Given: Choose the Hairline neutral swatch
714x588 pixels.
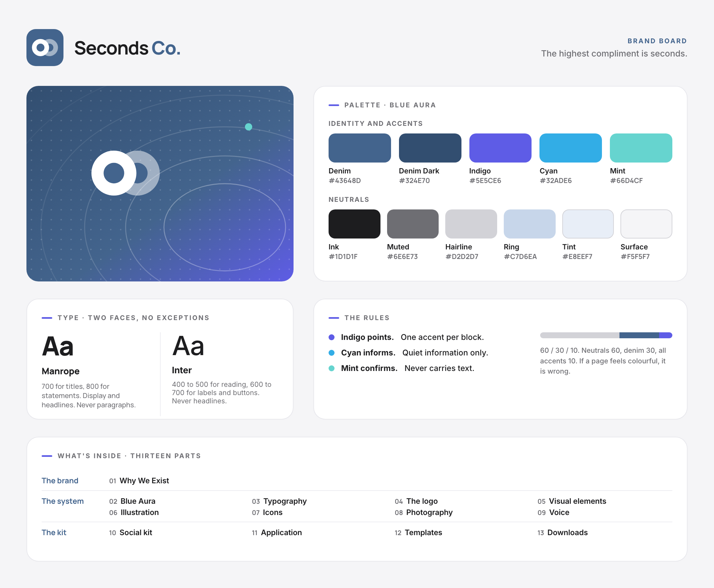Looking at the screenshot, I should [471, 224].
